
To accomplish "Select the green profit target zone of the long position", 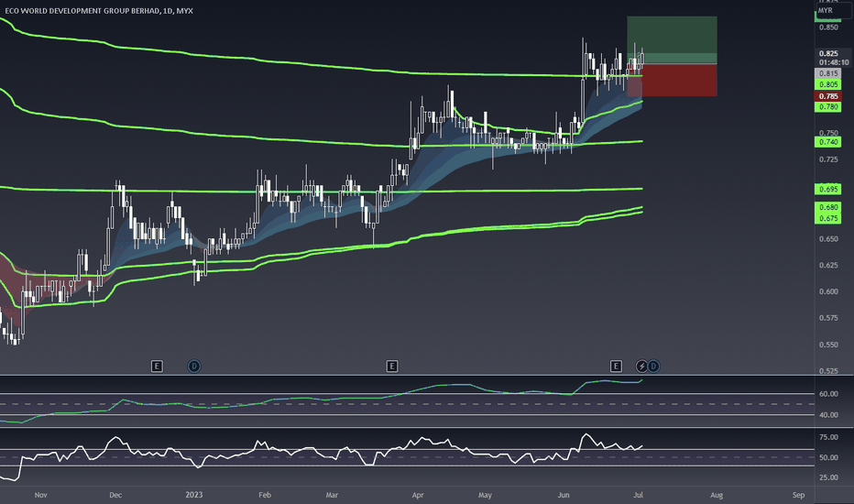I will pos(672,39).
